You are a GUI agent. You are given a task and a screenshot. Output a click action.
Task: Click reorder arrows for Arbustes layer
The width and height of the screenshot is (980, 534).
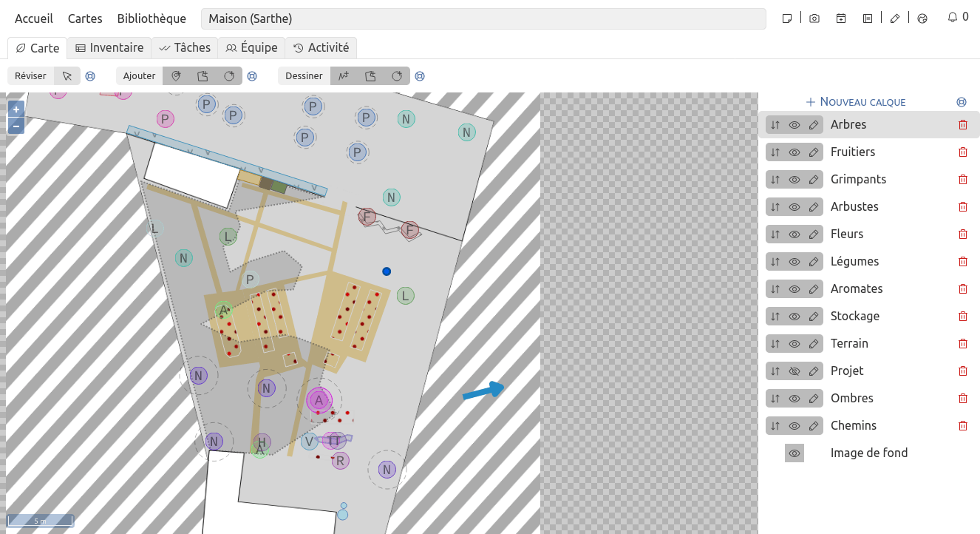pos(775,207)
